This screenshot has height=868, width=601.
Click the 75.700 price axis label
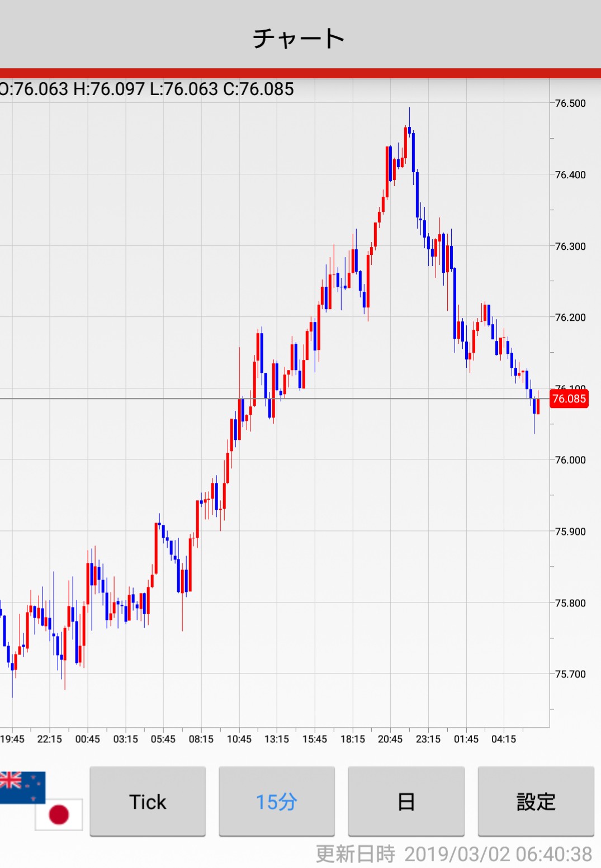coord(570,674)
